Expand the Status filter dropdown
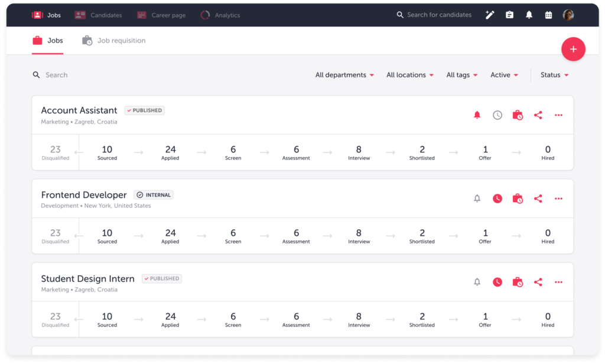This screenshot has height=364, width=605. (x=554, y=74)
